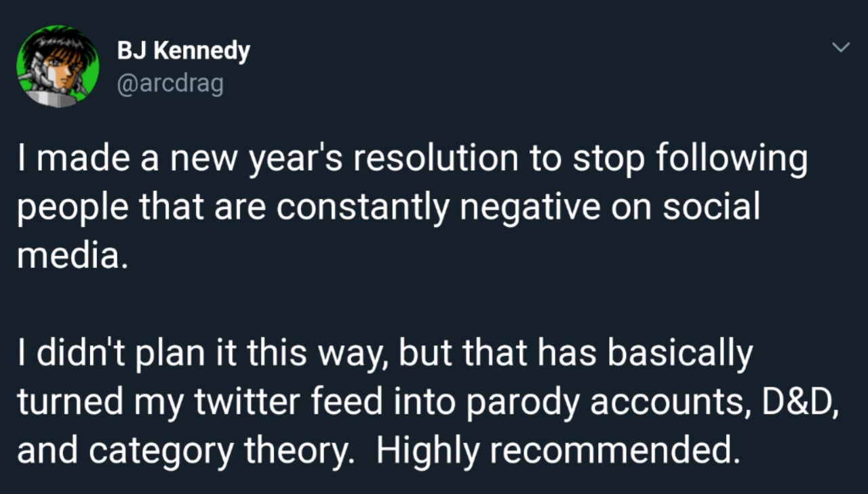Click the tweet's first paragraph about resolution
This screenshot has height=494, width=868.
click(412, 208)
